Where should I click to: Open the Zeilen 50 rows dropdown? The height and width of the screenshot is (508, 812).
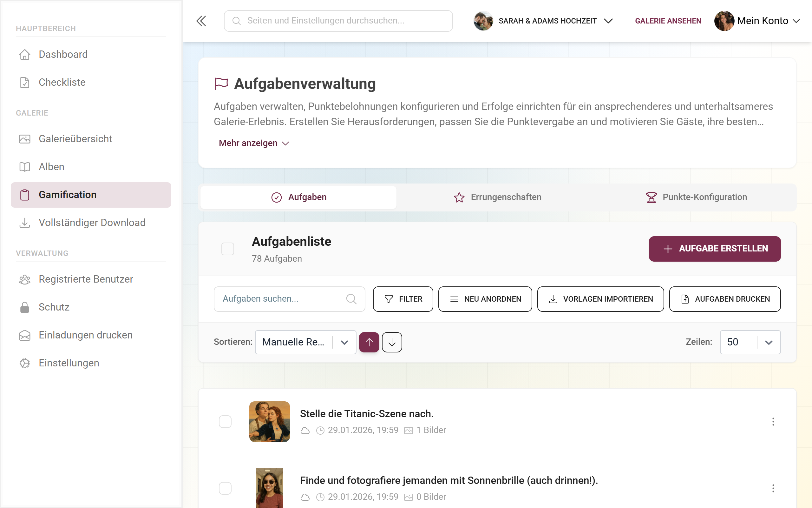(750, 342)
